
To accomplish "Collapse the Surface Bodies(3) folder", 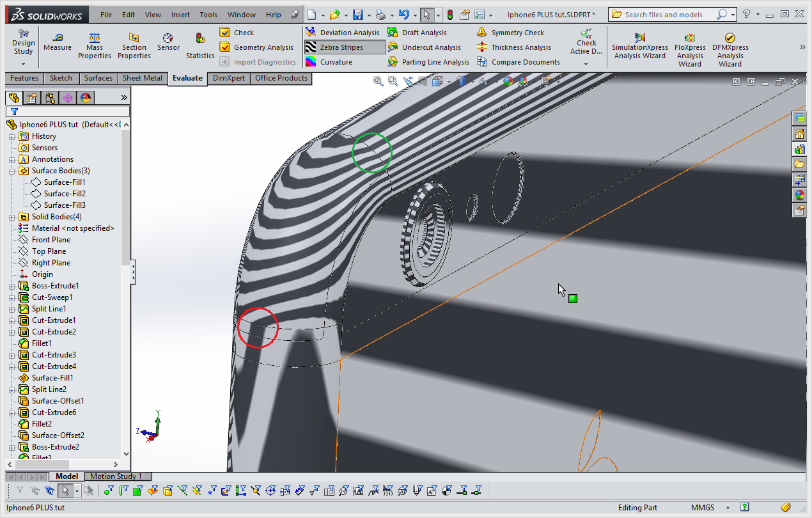I will pyautogui.click(x=12, y=171).
